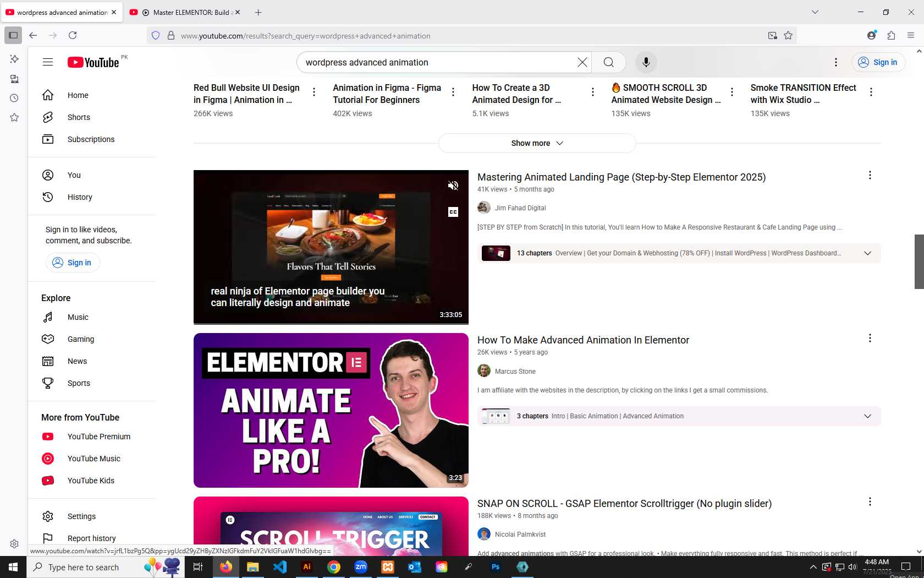The width and height of the screenshot is (924, 578).
Task: Click Sign in button in sidebar
Action: tap(73, 263)
